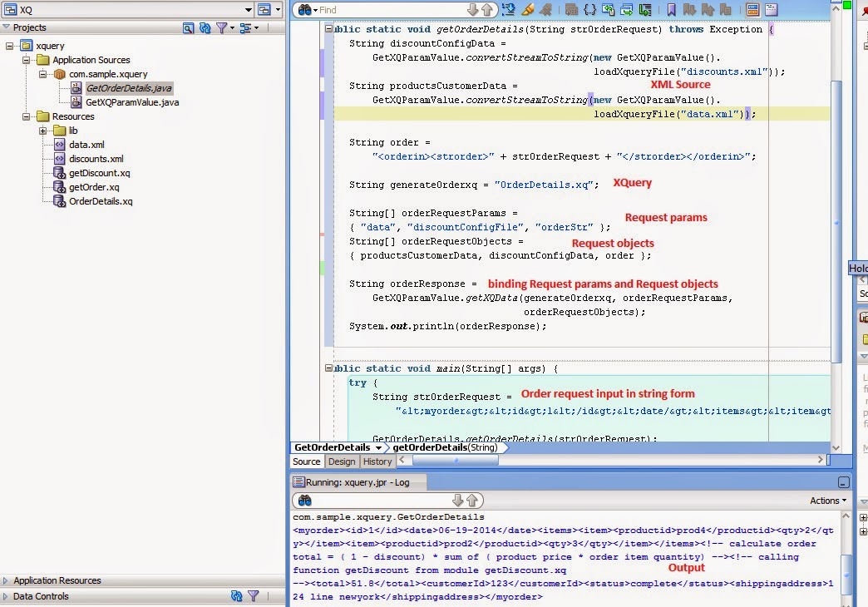Open the Actions dropdown in the Log panel
Viewport: 868px width, 607px height.
click(x=825, y=500)
